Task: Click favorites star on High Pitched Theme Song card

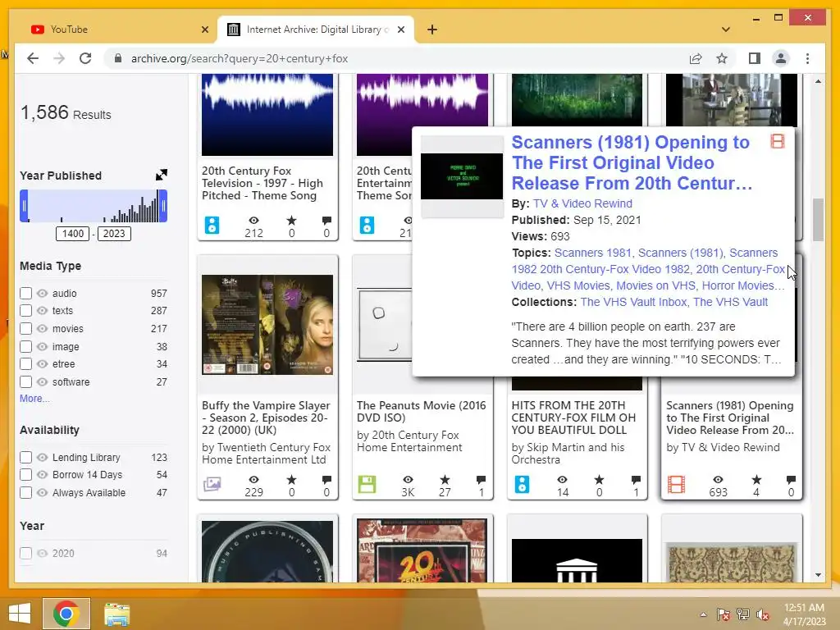Action: coord(291,220)
